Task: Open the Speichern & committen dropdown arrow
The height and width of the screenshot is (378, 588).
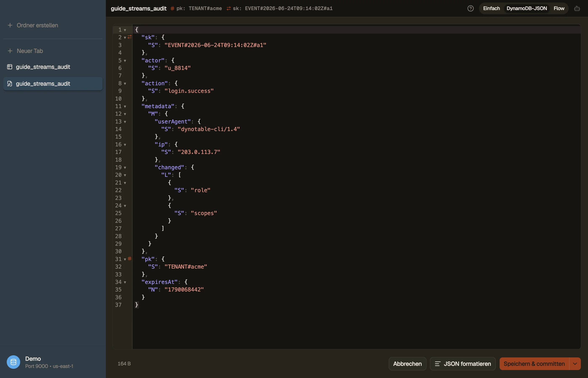Action: (575, 364)
